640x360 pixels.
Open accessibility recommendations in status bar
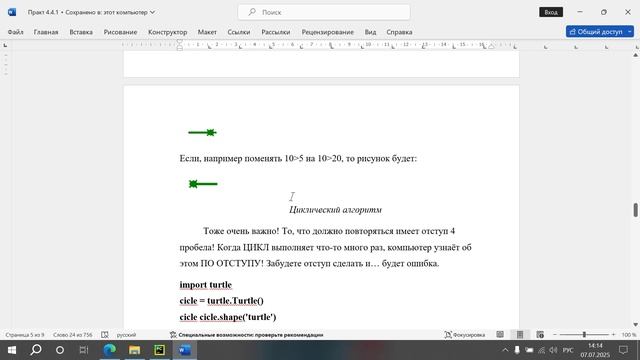(x=247, y=335)
